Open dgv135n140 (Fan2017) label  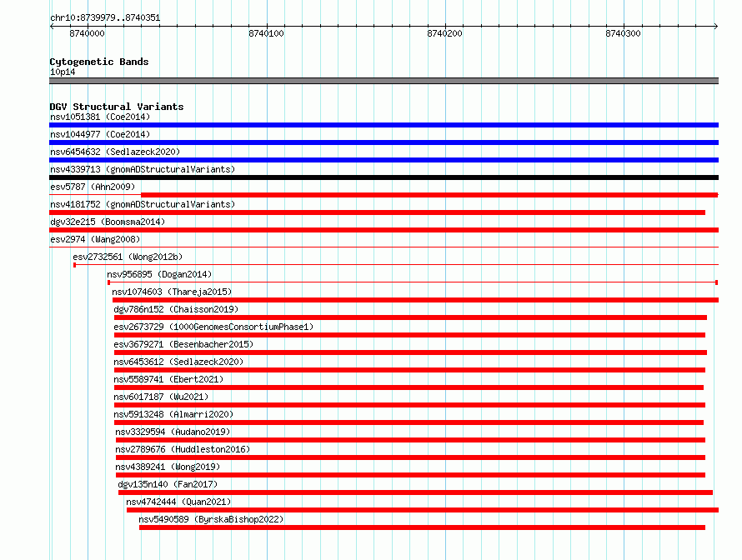(x=168, y=484)
